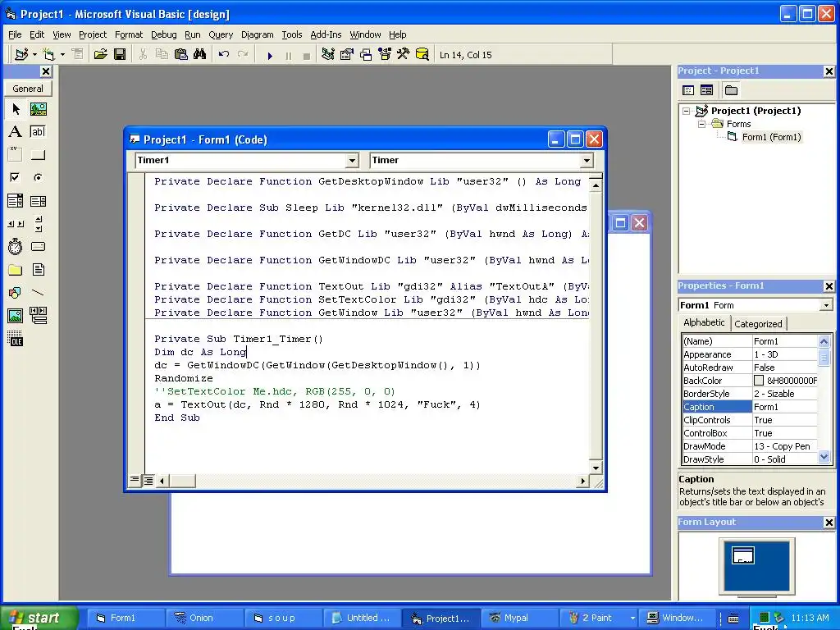Viewport: 840px width, 630px height.
Task: Select the CommandButton control tool
Action: 38,155
